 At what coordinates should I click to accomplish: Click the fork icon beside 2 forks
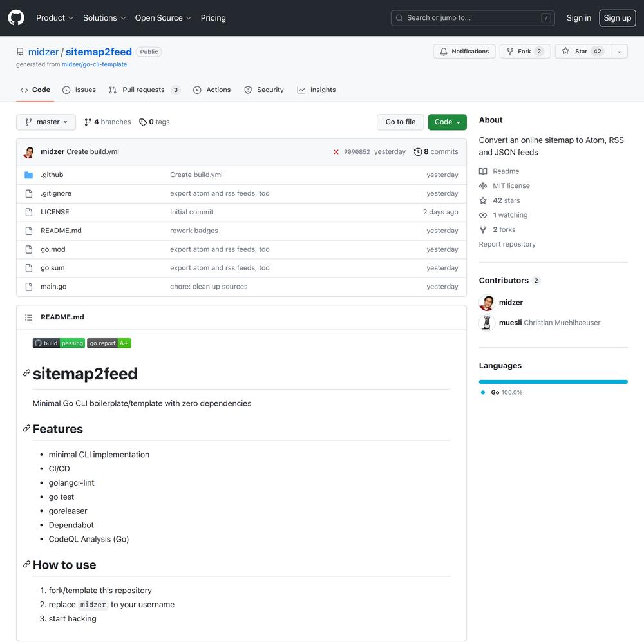pos(483,230)
